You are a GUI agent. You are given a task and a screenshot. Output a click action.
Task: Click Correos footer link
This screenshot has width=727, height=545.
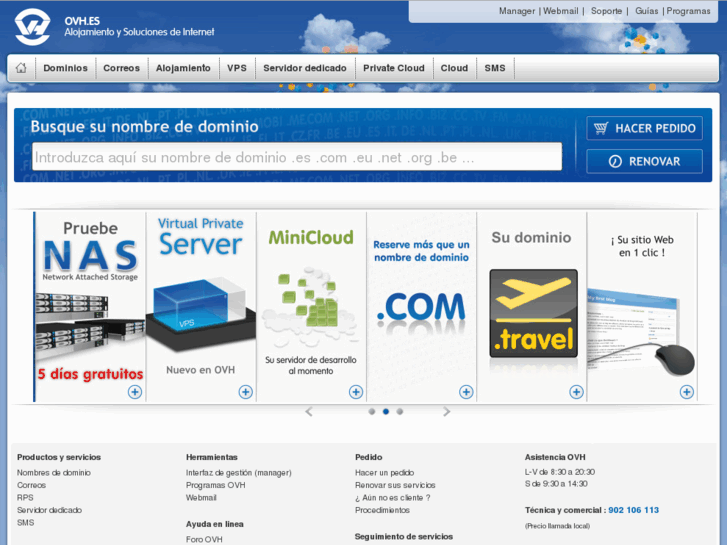point(32,485)
